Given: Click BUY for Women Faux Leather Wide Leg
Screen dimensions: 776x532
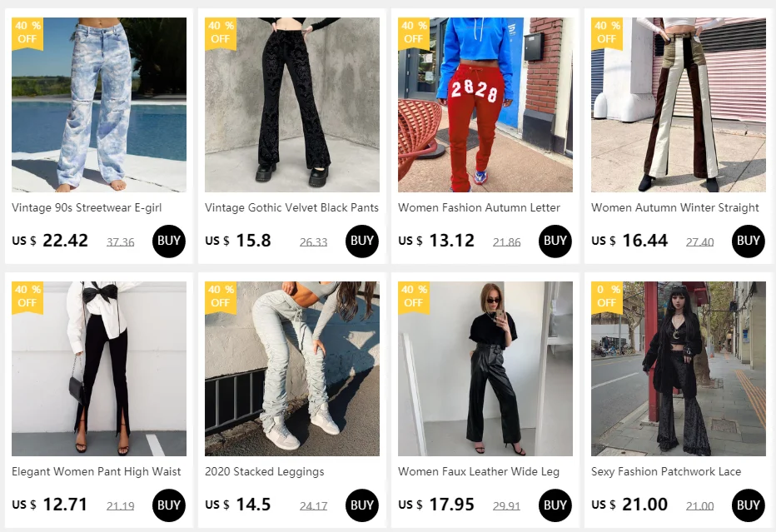Looking at the screenshot, I should (555, 505).
